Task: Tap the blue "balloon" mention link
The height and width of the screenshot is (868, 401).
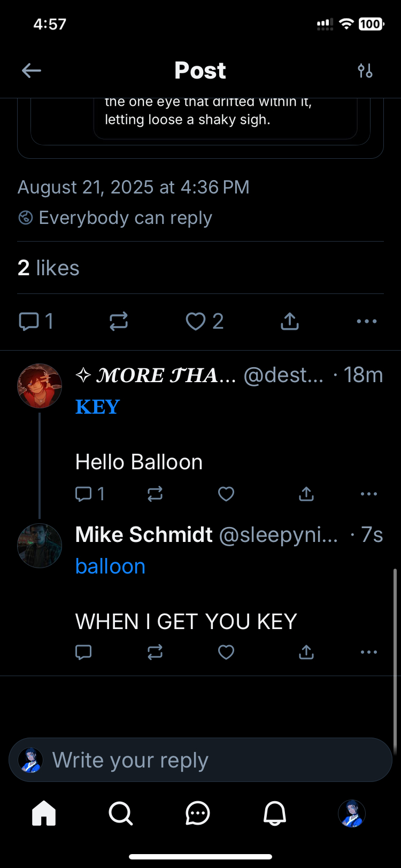Action: (x=110, y=567)
